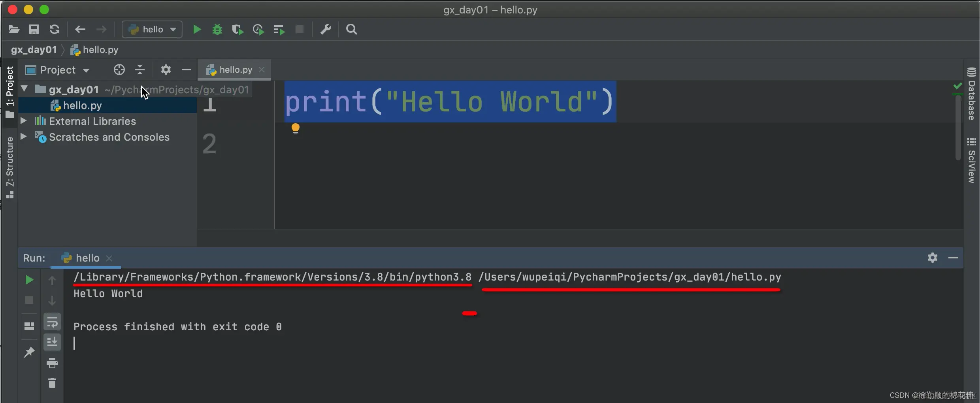This screenshot has width=980, height=403.
Task: Select hello.py in the project tree
Action: (107, 105)
